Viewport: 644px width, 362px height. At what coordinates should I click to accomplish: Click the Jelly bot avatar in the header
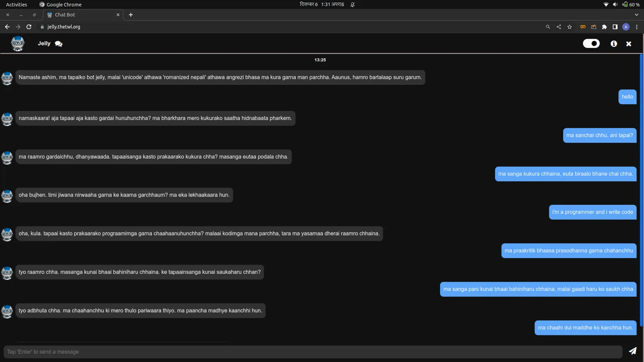17,44
